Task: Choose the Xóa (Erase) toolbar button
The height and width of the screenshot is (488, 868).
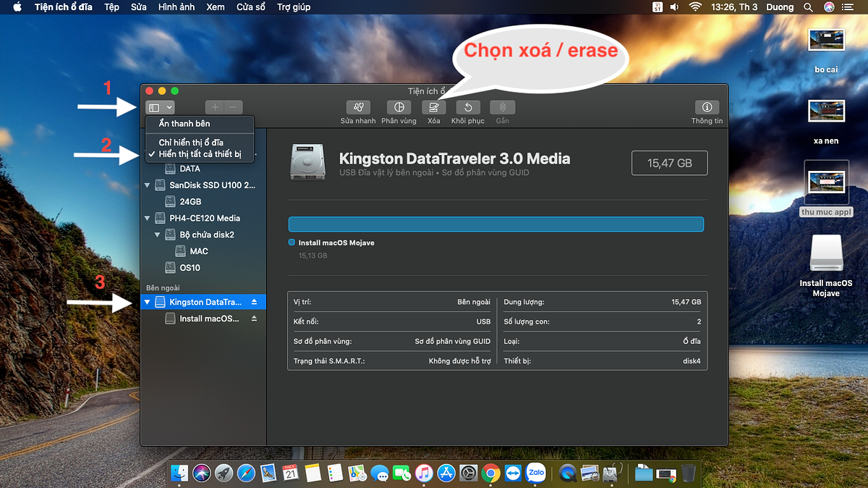Action: tap(433, 107)
